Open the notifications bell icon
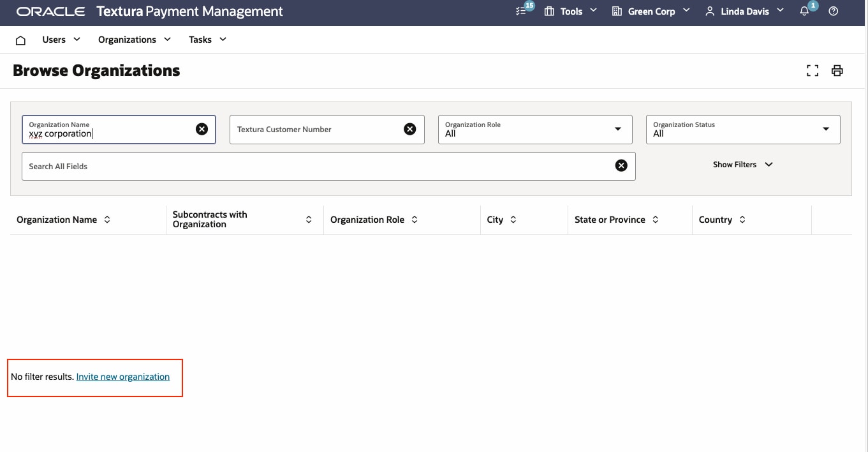This screenshot has width=868, height=452. coord(804,11)
